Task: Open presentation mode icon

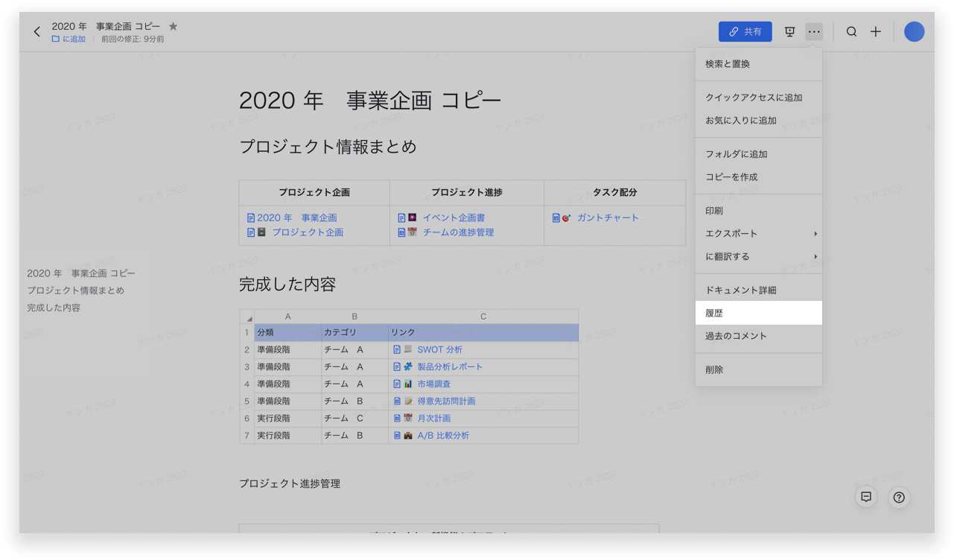Action: click(790, 32)
